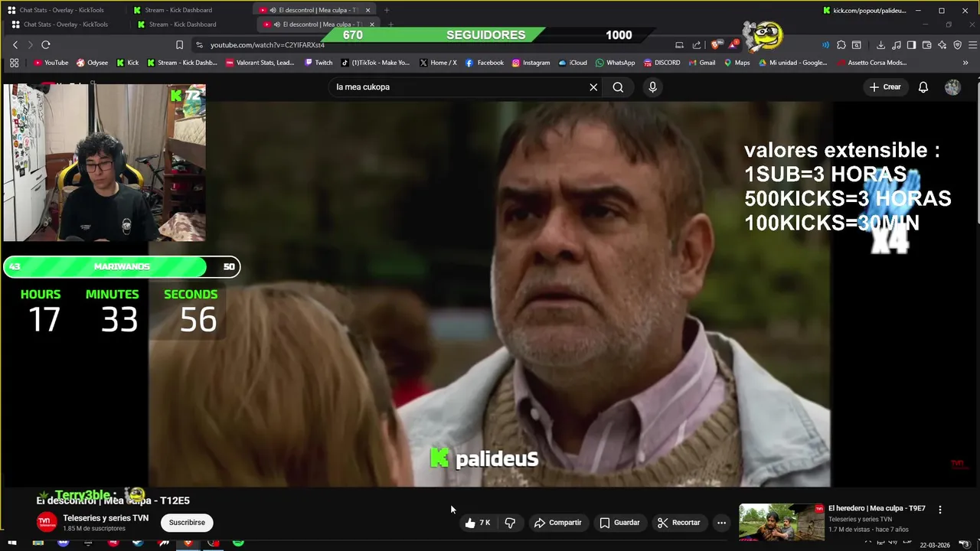Viewport: 980px width, 551px height.
Task: Like the video with thumbs up
Action: 477,523
